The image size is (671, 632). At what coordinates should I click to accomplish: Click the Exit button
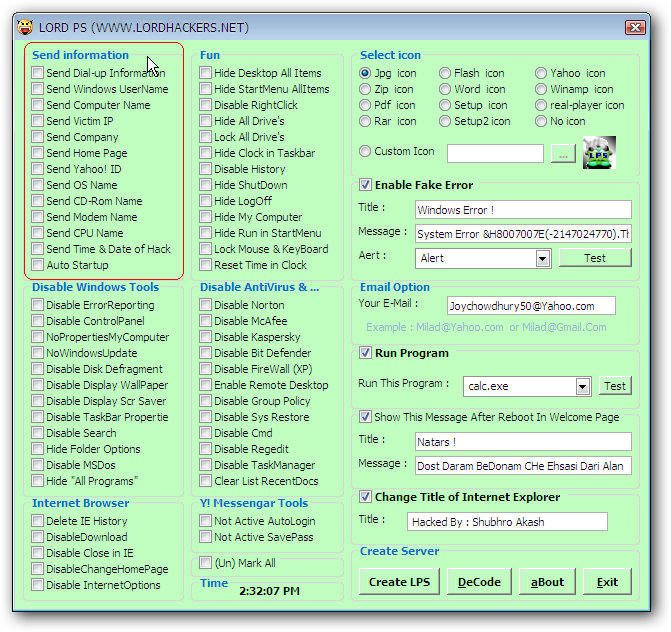point(607,582)
